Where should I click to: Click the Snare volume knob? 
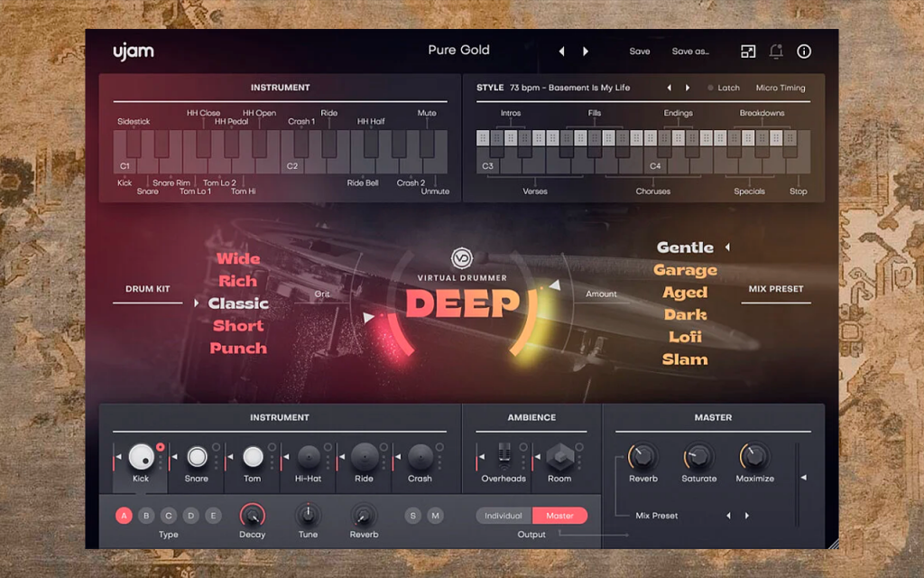click(197, 456)
